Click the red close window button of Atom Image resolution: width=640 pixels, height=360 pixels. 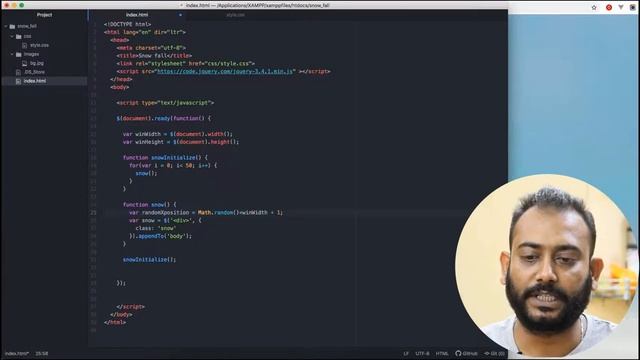click(x=6, y=5)
